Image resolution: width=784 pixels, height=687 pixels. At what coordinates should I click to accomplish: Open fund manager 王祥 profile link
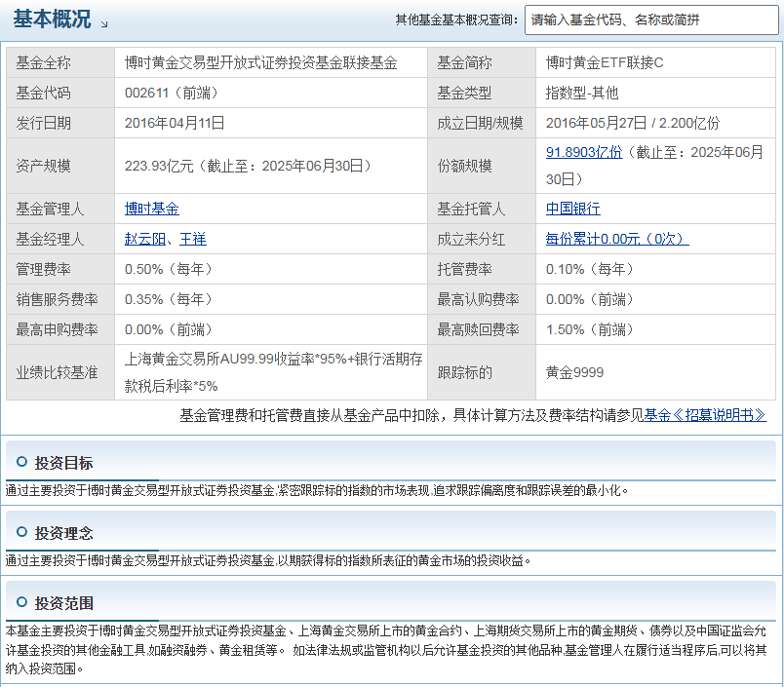point(193,240)
